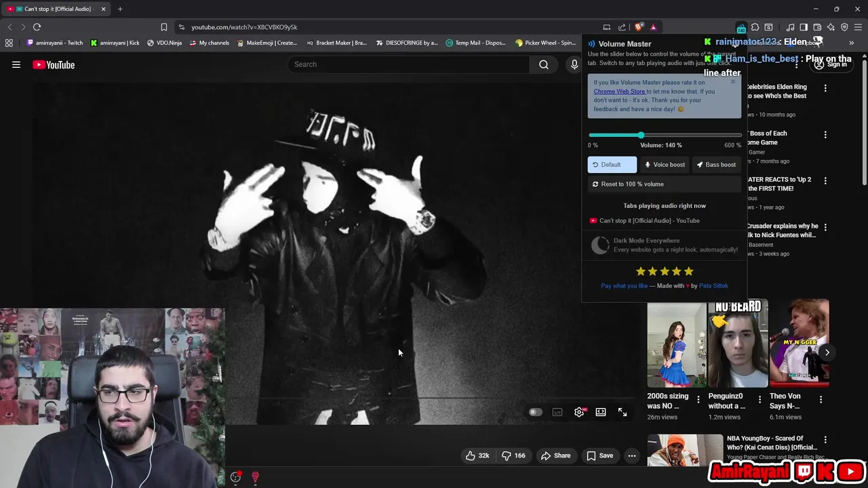The width and height of the screenshot is (868, 488).
Task: Open the amirrayani Kick bookmark
Action: 115,43
